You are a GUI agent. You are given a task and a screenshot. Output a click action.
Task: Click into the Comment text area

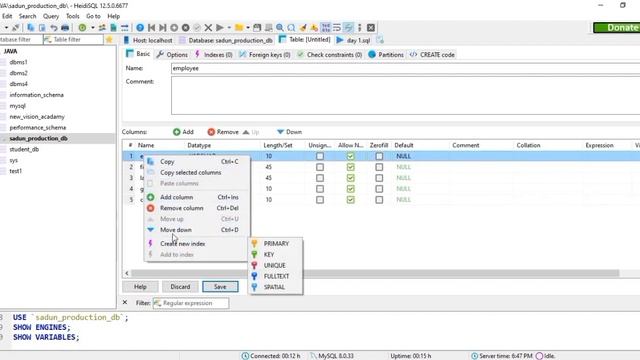405,96
